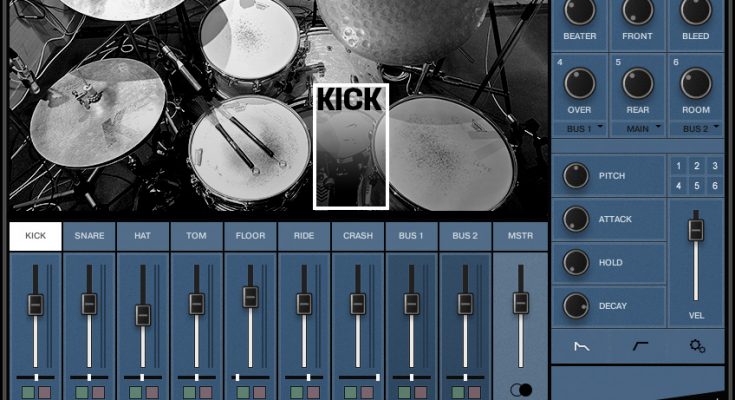Click the envelope shape icon
The height and width of the screenshot is (400, 735).
pyautogui.click(x=580, y=345)
